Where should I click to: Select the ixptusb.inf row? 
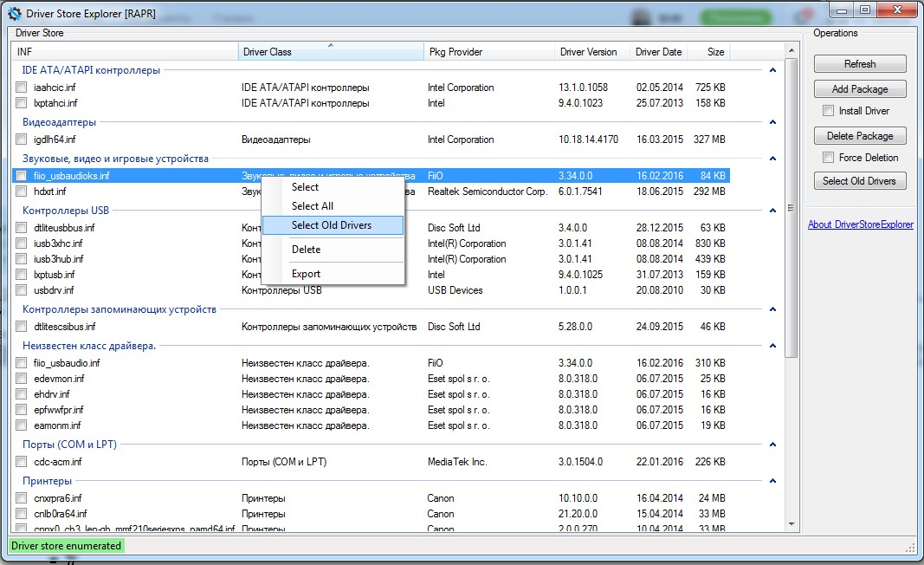372,275
